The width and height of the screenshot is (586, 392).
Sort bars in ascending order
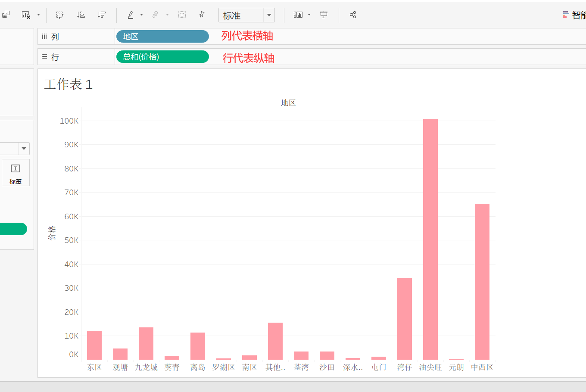[81, 15]
